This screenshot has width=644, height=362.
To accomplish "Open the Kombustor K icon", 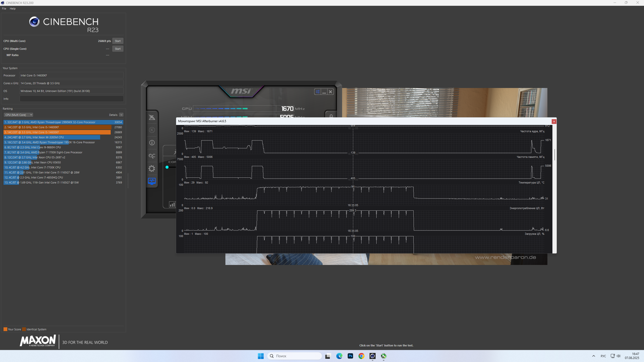I will pos(152,130).
